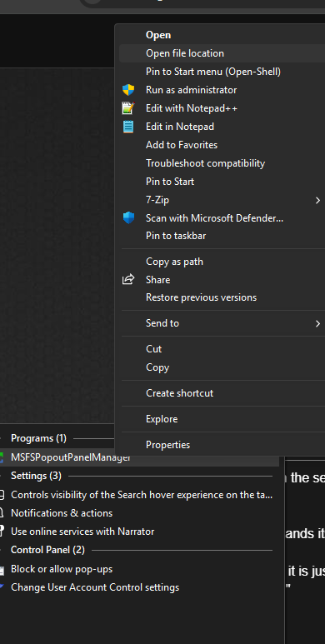Image resolution: width=325 pixels, height=644 pixels.
Task: Open the Block or allow pop-ups result
Action: [x=62, y=569]
